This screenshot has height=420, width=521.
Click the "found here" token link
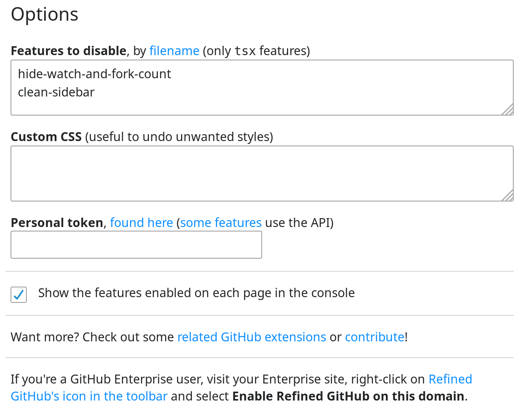[142, 222]
